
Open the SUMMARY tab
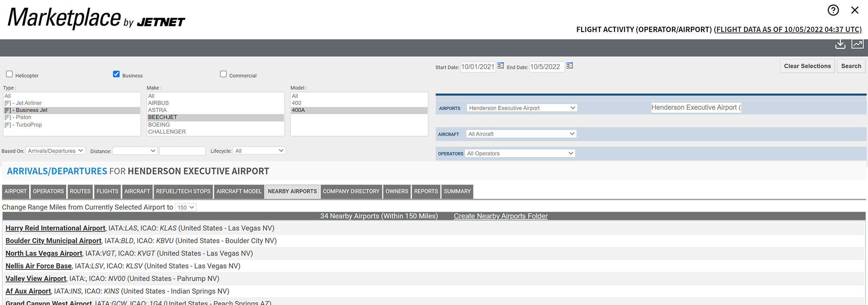click(x=457, y=191)
